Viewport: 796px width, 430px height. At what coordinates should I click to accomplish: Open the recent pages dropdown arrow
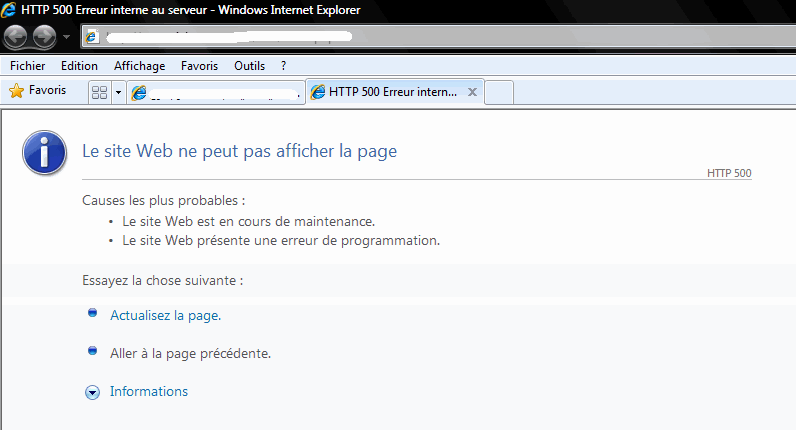[x=67, y=38]
